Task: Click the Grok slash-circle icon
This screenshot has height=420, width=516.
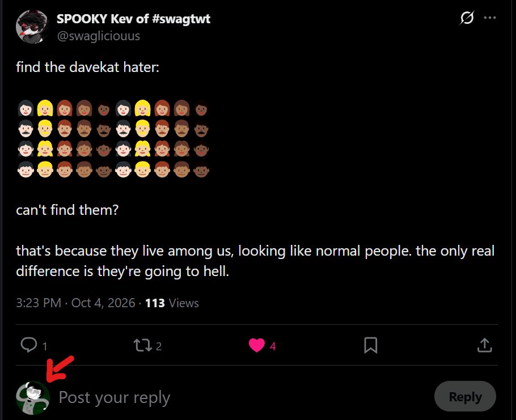Action: point(467,18)
